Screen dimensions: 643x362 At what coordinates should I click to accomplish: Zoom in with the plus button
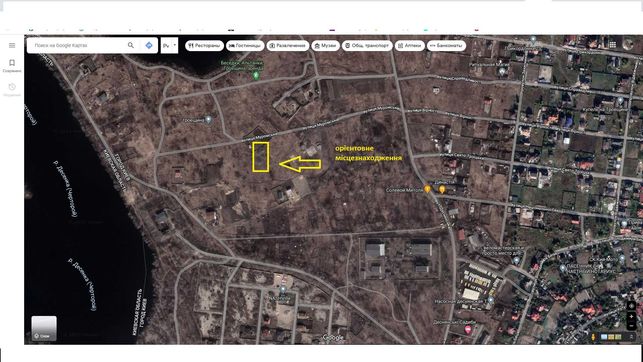tap(632, 316)
